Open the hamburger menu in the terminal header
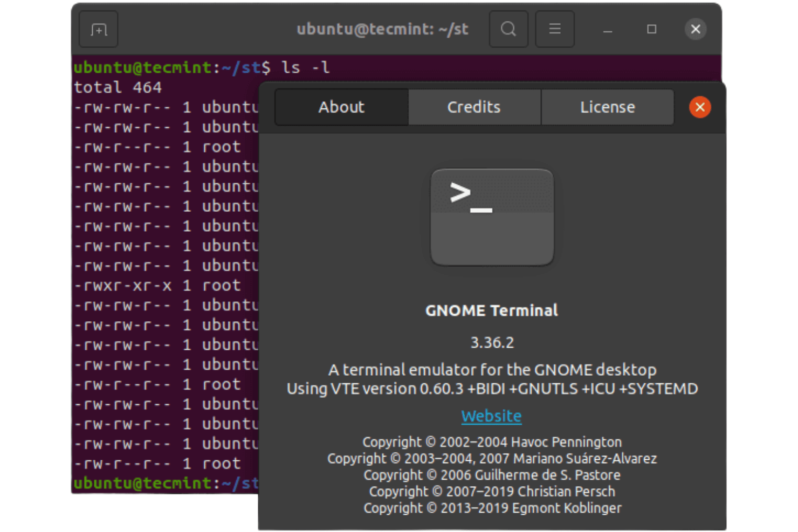This screenshot has width=798, height=532. click(555, 29)
